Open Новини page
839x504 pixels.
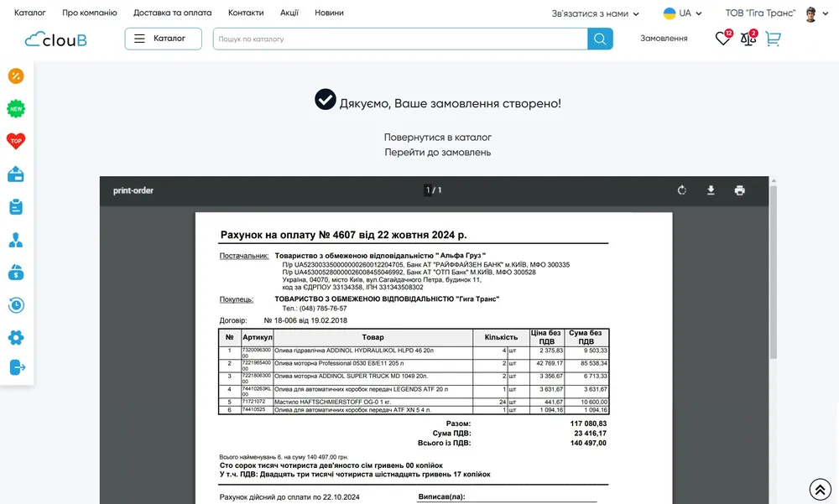click(329, 13)
